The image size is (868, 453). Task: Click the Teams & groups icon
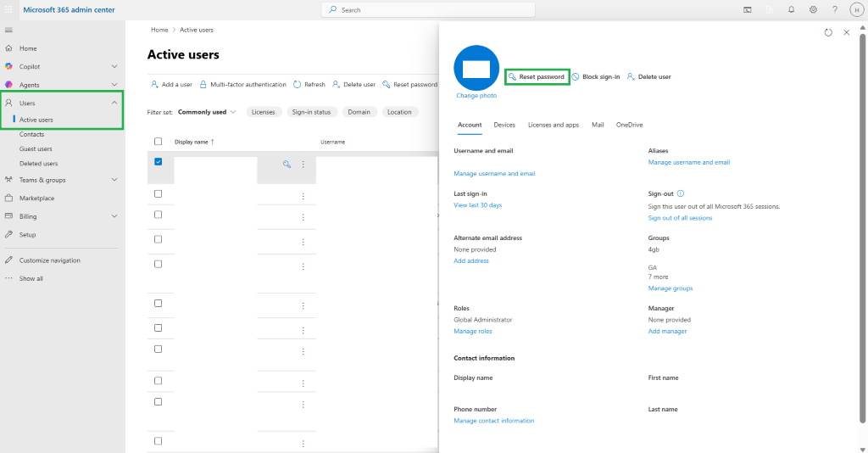[8, 180]
